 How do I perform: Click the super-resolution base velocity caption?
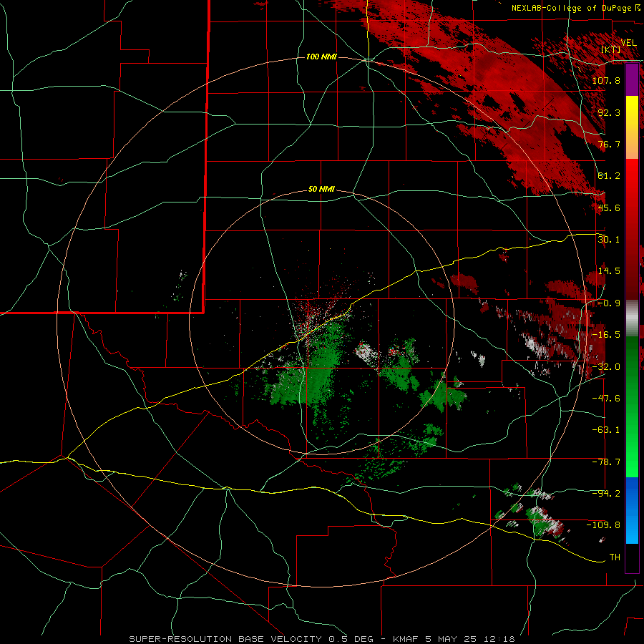point(322,639)
